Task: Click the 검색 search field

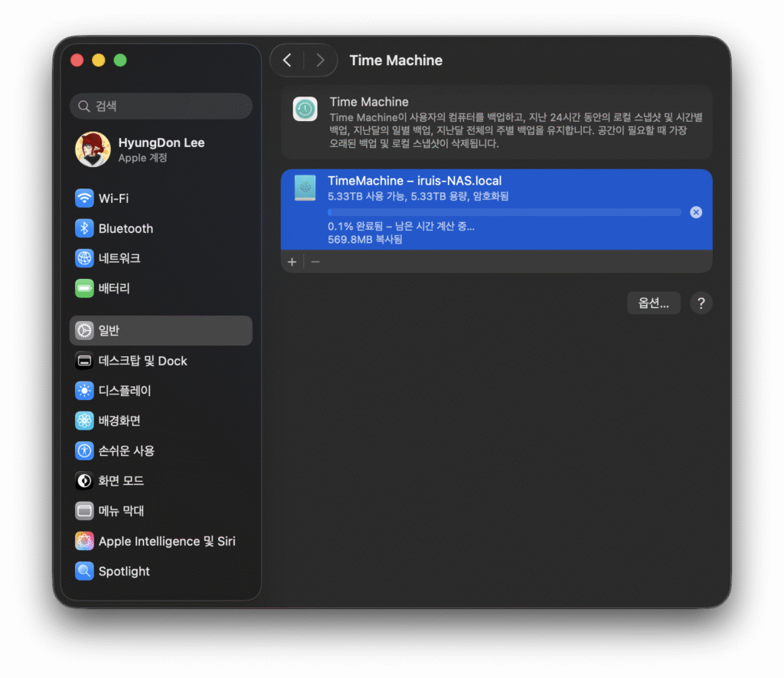Action: (x=161, y=106)
